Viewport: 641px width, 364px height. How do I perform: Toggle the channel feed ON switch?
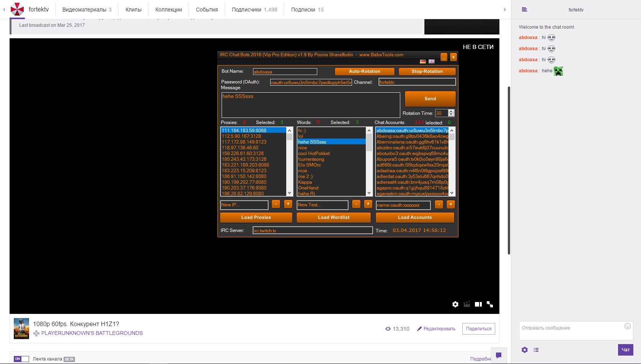tap(21, 359)
